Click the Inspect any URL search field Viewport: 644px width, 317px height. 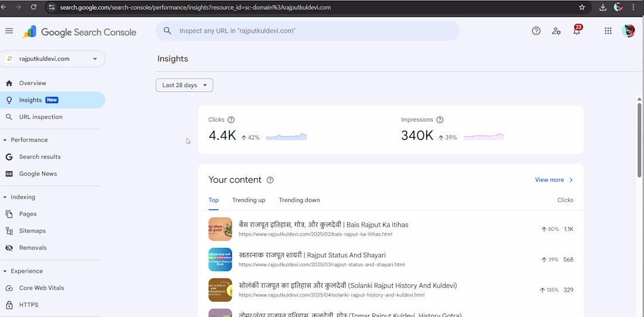click(x=307, y=31)
